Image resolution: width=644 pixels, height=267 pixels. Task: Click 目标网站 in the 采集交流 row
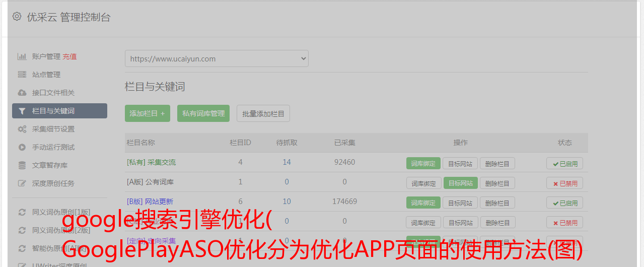pyautogui.click(x=460, y=163)
